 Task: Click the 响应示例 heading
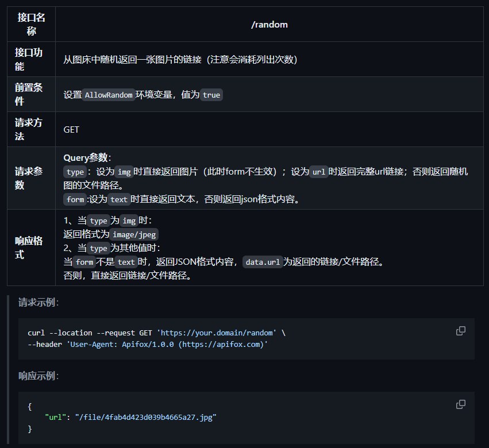click(38, 376)
